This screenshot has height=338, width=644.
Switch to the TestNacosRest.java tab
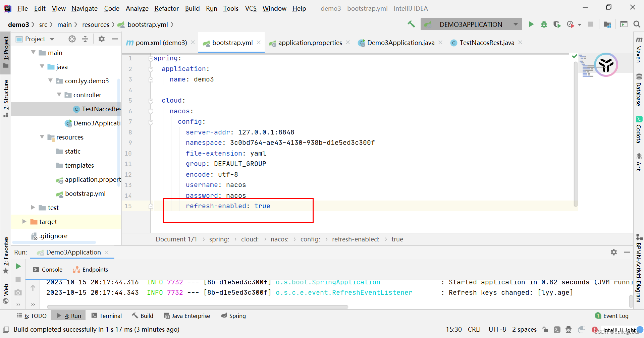(x=487, y=43)
